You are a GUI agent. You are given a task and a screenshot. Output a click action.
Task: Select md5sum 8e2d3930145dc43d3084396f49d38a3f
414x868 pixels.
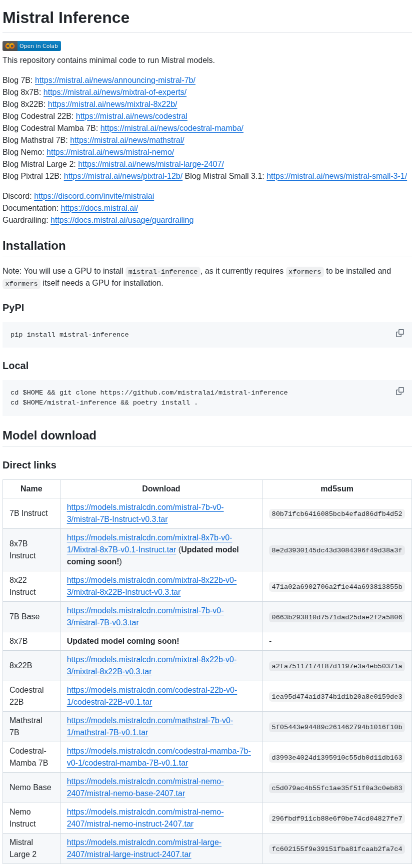click(x=337, y=550)
